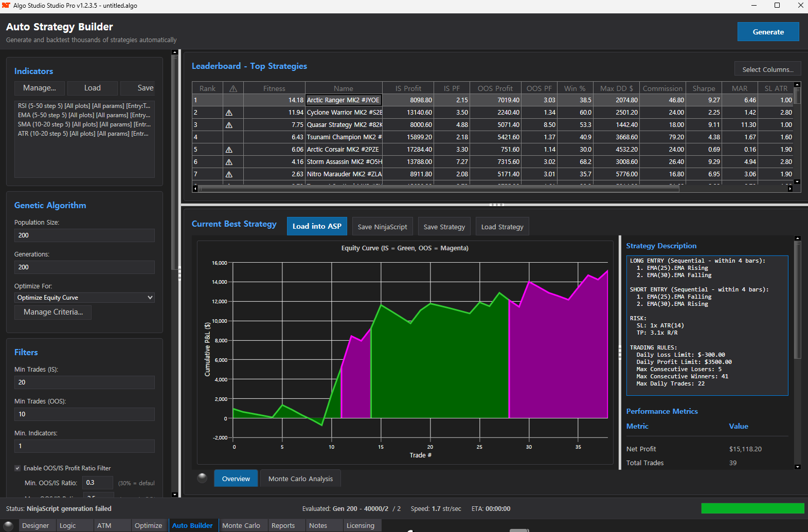Click Load into ASP button
808x532 pixels.
coord(317,227)
